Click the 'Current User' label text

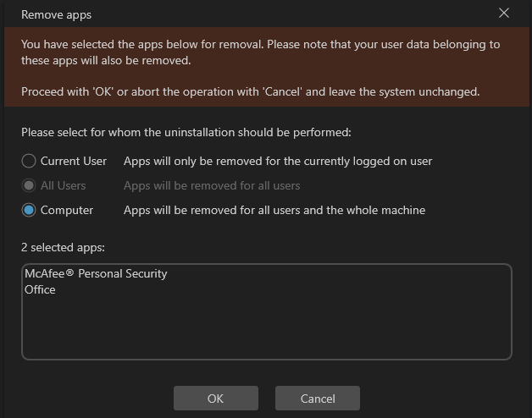(74, 161)
